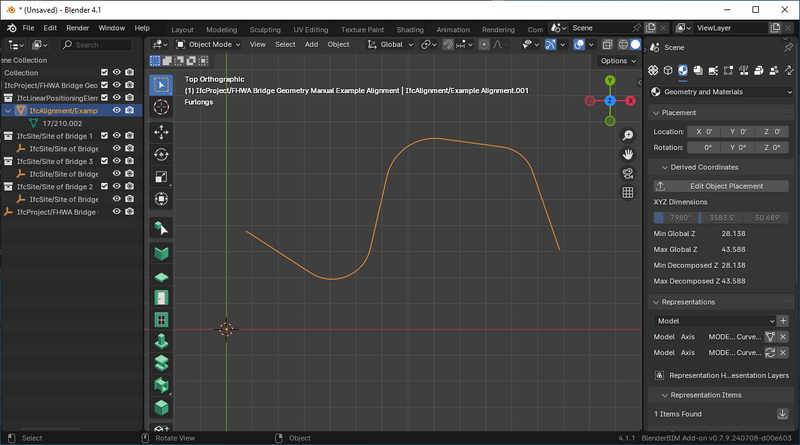
Task: Select the BIM beam tool
Action: coord(161,363)
